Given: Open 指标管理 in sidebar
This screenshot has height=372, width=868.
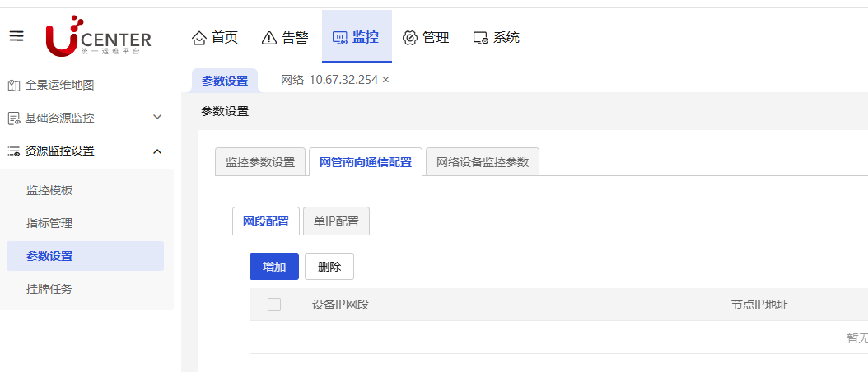Looking at the screenshot, I should 49,223.
